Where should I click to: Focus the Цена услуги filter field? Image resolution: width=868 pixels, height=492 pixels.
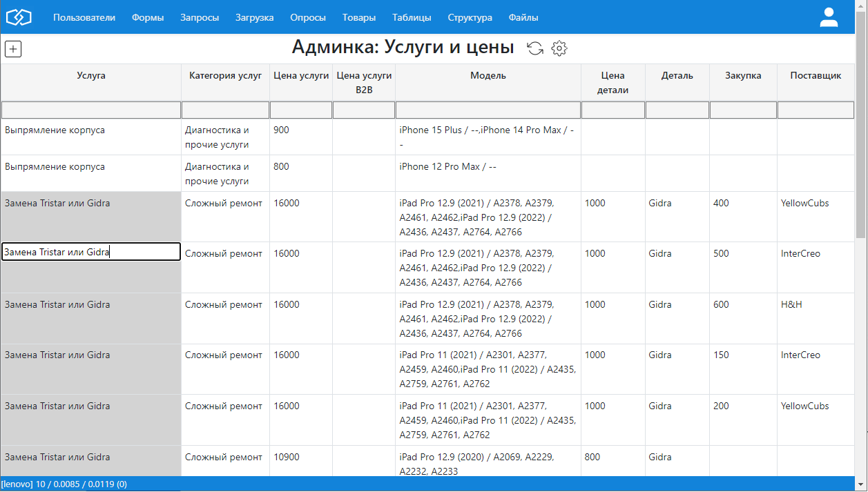[x=301, y=110]
